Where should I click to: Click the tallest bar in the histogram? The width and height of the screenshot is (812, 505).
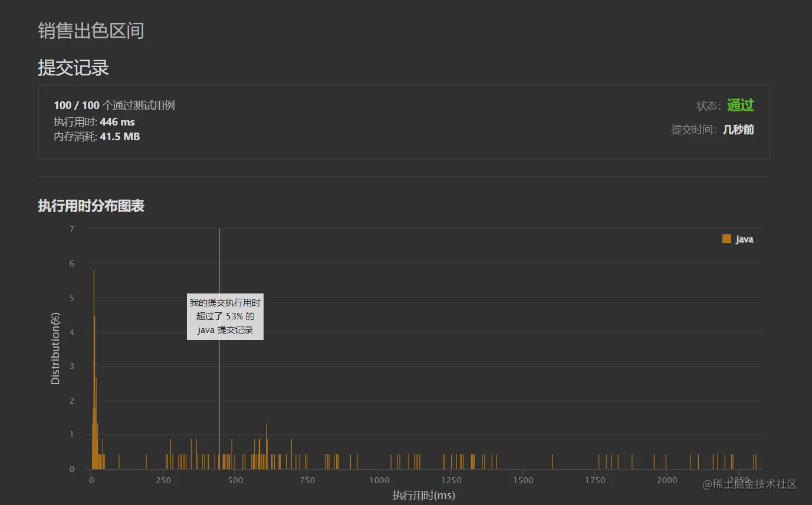pyautogui.click(x=94, y=369)
